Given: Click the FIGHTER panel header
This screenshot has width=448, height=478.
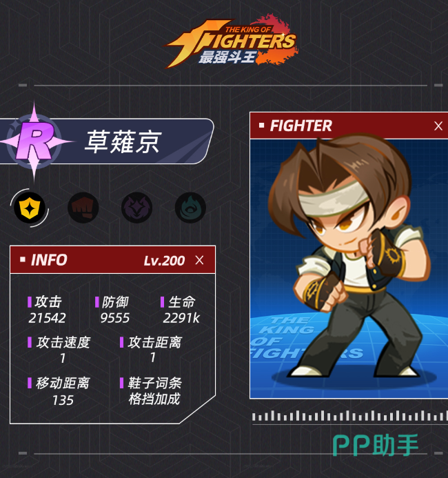Looking at the screenshot, I should 349,126.
